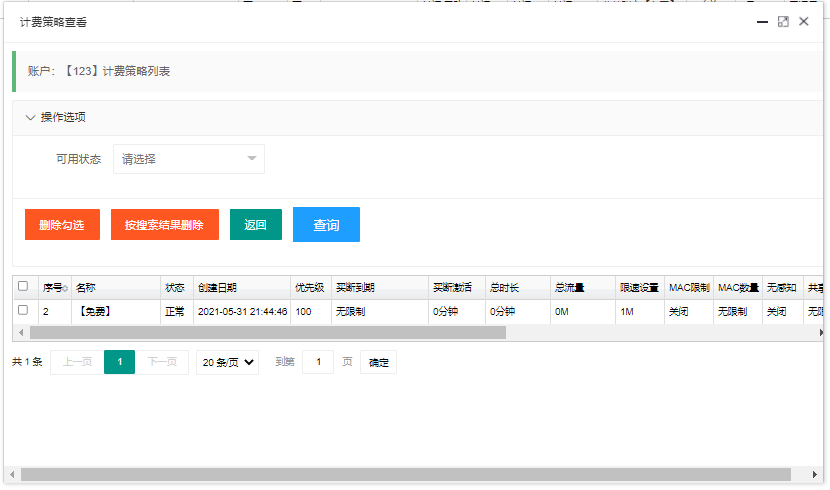Click the 返回 button
830x490 pixels.
pos(256,224)
